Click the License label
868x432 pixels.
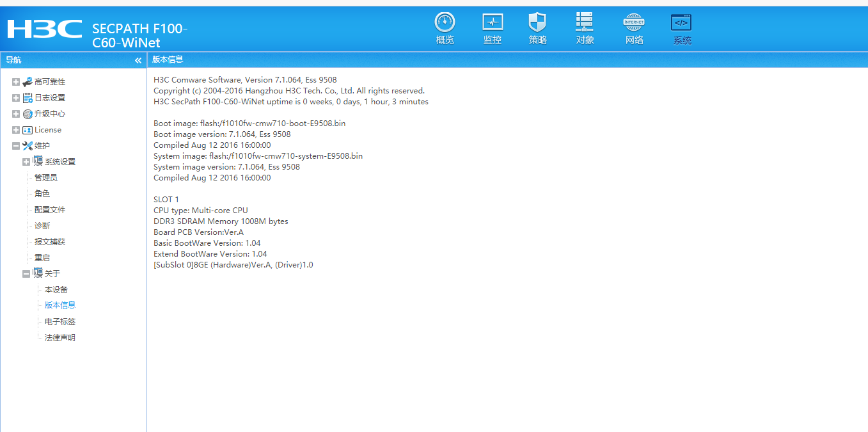[48, 130]
